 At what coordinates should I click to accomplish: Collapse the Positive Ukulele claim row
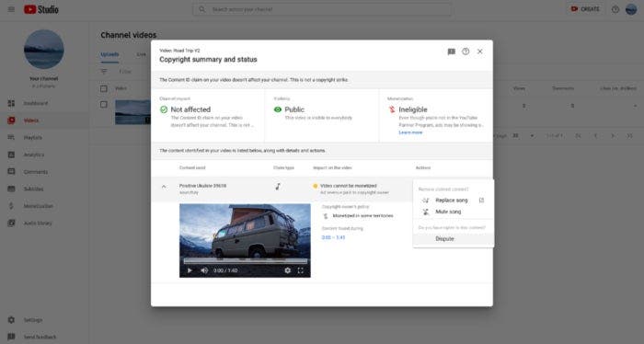pyautogui.click(x=164, y=187)
